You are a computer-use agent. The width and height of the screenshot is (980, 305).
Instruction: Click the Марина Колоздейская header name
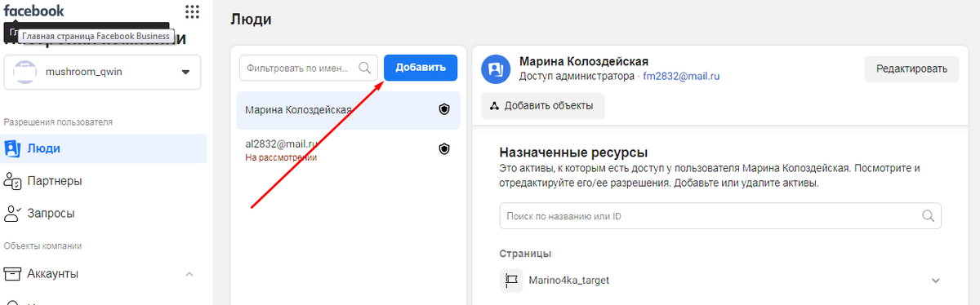pos(584,62)
